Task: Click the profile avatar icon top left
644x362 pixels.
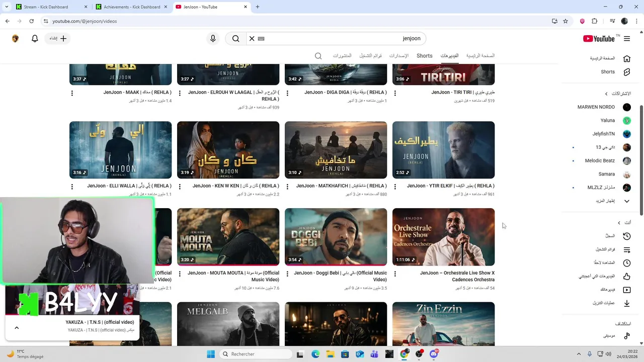Action: click(x=15, y=38)
